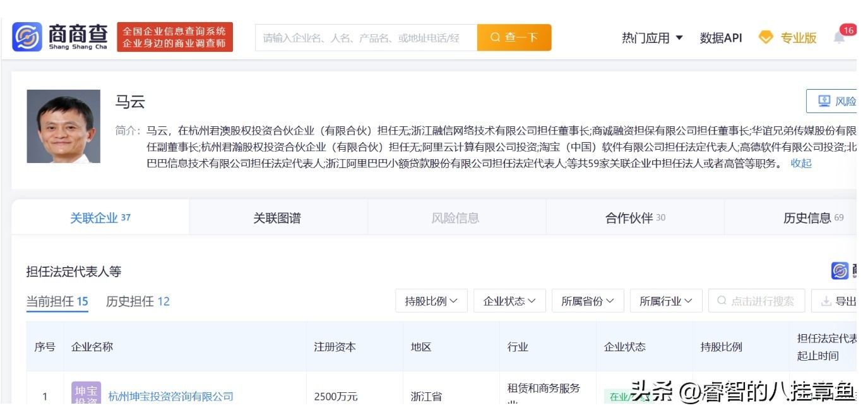
Task: Click the 导出 export icon
Action: (x=826, y=301)
